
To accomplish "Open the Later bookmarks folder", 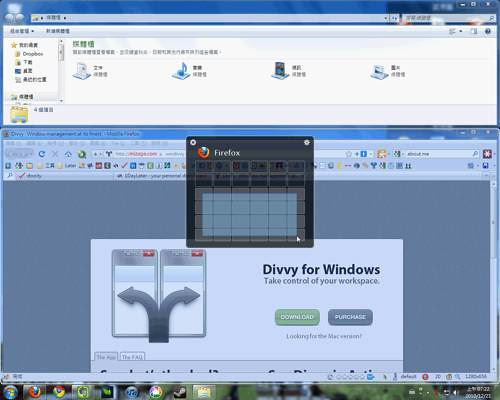I will pyautogui.click(x=67, y=165).
